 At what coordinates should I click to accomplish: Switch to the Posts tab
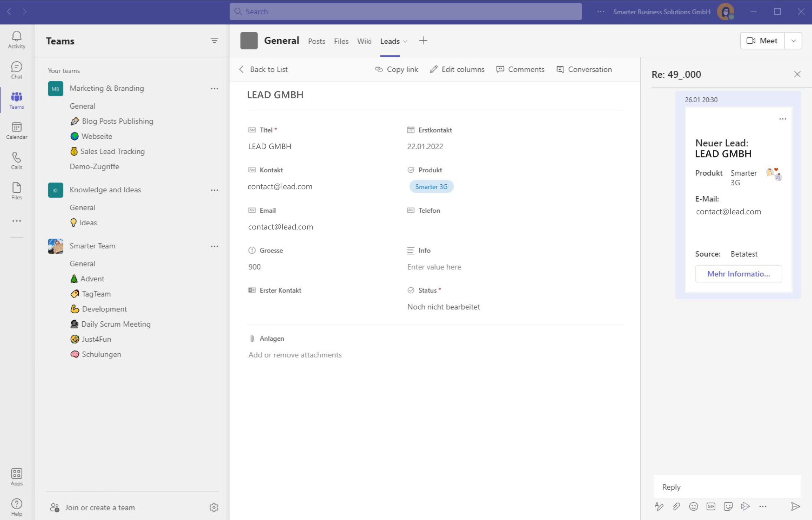316,41
